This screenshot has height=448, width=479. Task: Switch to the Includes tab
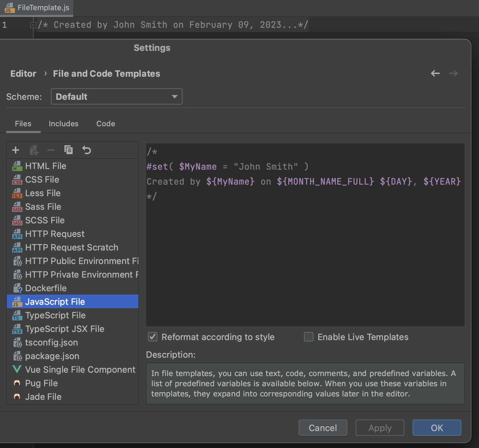click(63, 124)
